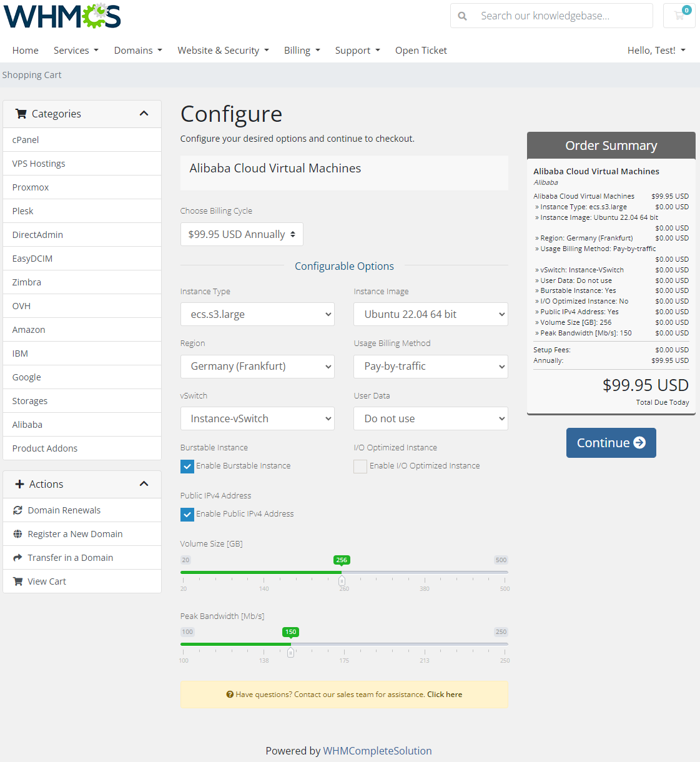Select the Alibaba category
Screen dimensions: 700x762
[x=82, y=425]
